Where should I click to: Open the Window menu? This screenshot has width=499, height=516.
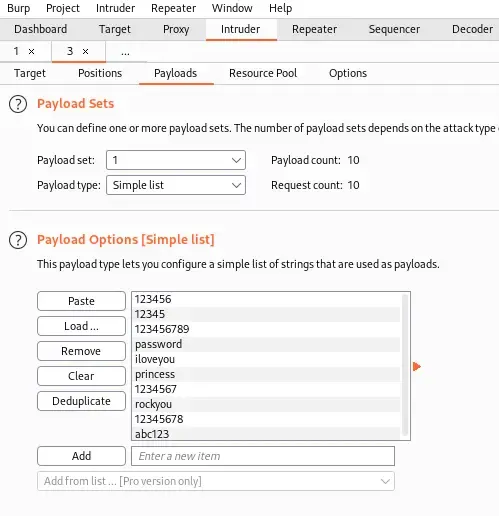click(x=232, y=8)
